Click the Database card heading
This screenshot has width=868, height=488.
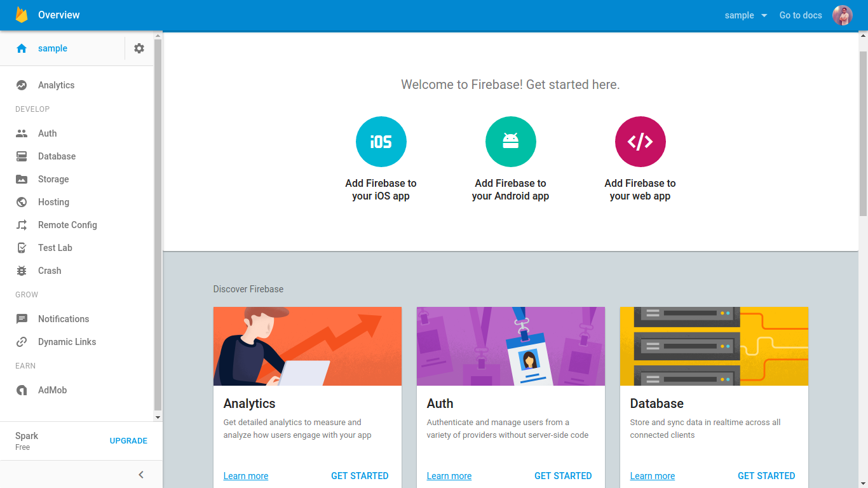657,403
